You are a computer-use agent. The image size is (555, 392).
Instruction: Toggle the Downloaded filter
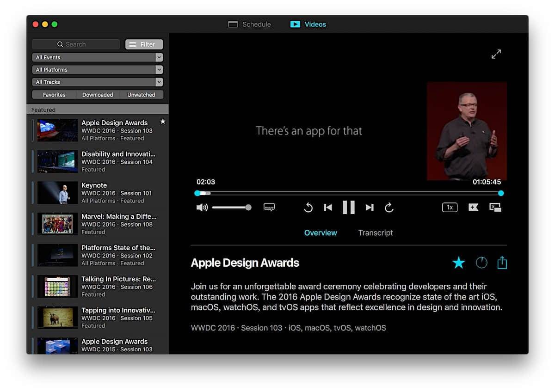point(98,95)
